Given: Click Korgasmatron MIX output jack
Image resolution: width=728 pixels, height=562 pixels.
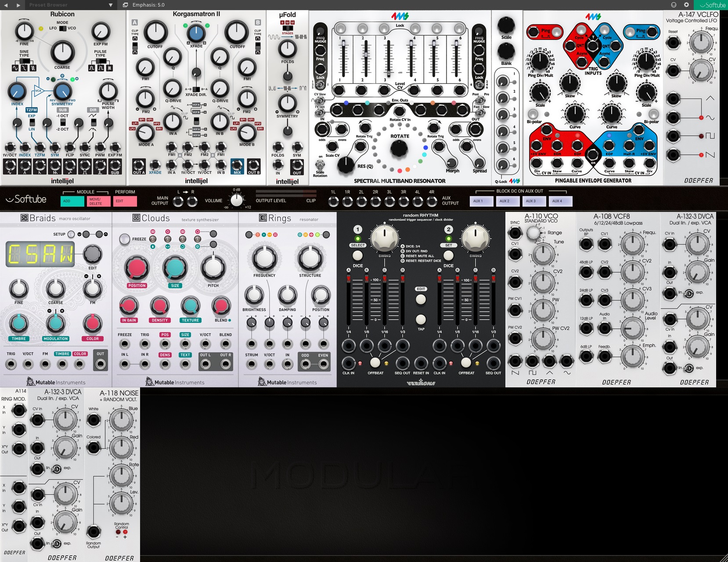Looking at the screenshot, I should point(237,165).
